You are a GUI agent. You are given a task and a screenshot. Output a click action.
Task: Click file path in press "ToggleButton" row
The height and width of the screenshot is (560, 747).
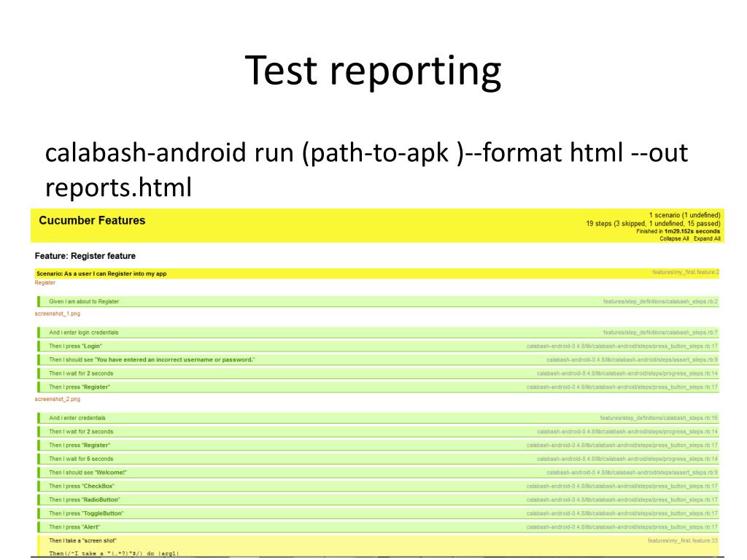(622, 513)
